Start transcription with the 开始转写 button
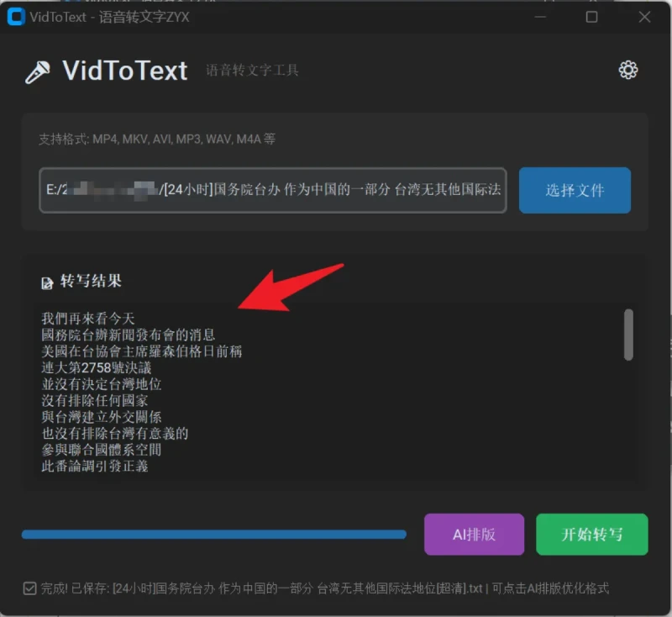The image size is (672, 617). (591, 535)
